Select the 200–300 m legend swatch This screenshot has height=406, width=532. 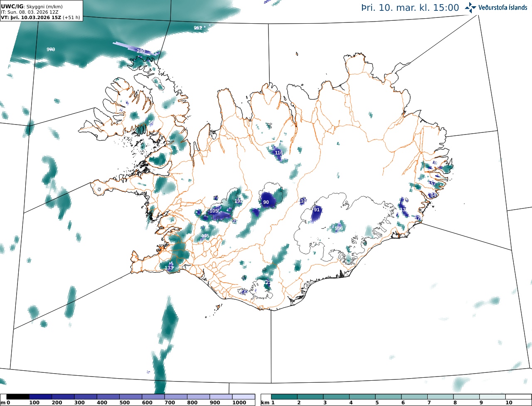point(63,397)
